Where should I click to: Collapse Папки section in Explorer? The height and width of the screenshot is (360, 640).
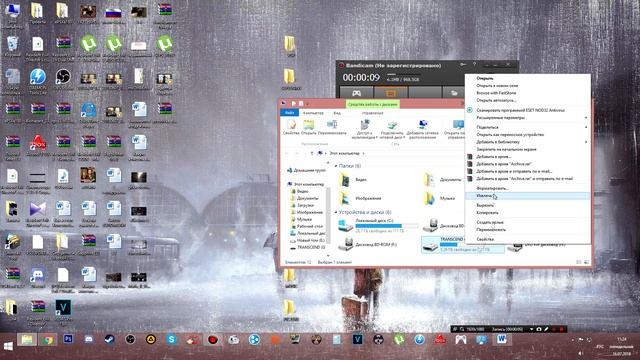click(336, 166)
